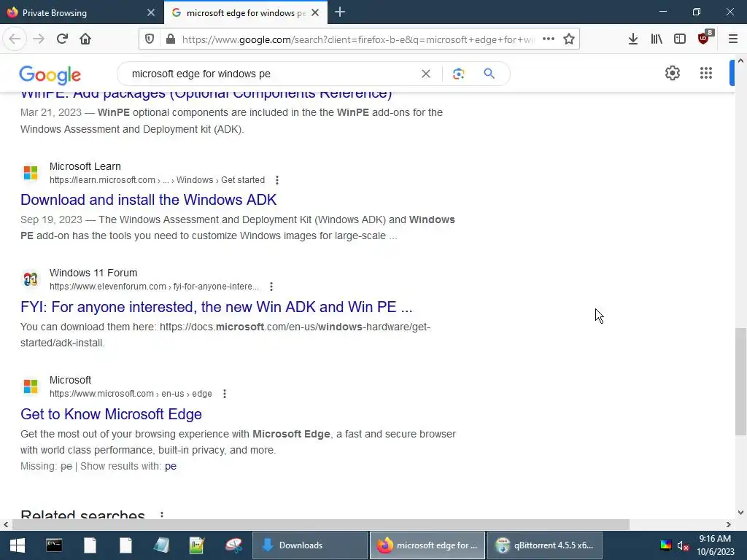Open Google quick settings gear
The width and height of the screenshot is (747, 560).
tap(673, 74)
